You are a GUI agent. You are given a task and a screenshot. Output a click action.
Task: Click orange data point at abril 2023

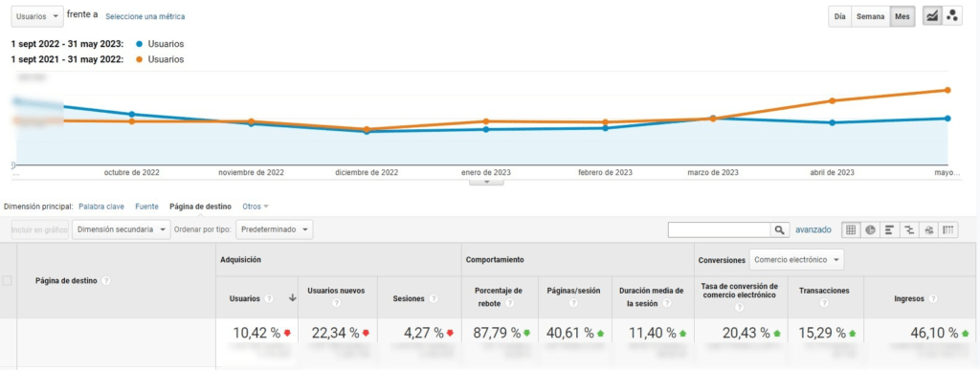coord(832,100)
